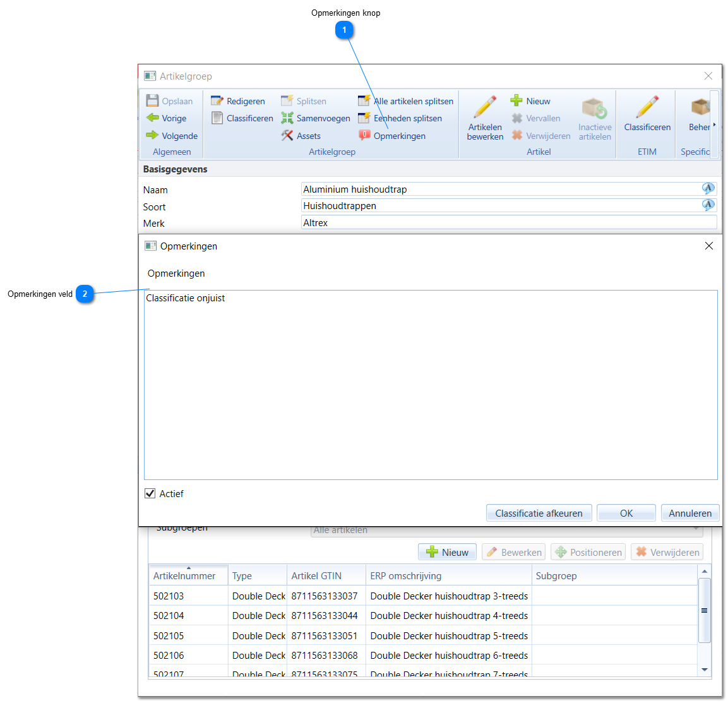Click Alle artikelen splitsen icon
The width and height of the screenshot is (728, 703).
point(364,101)
